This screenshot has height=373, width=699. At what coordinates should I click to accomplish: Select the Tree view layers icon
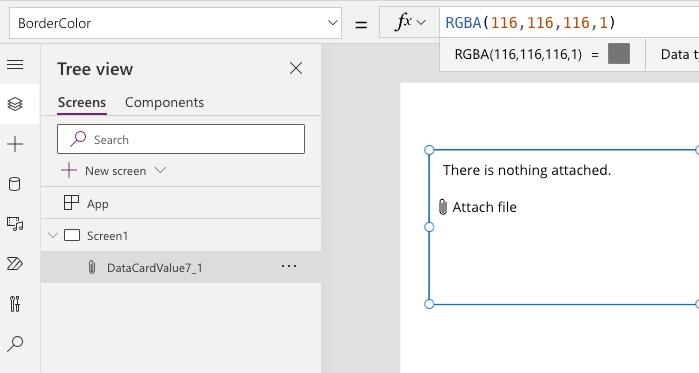(15, 104)
